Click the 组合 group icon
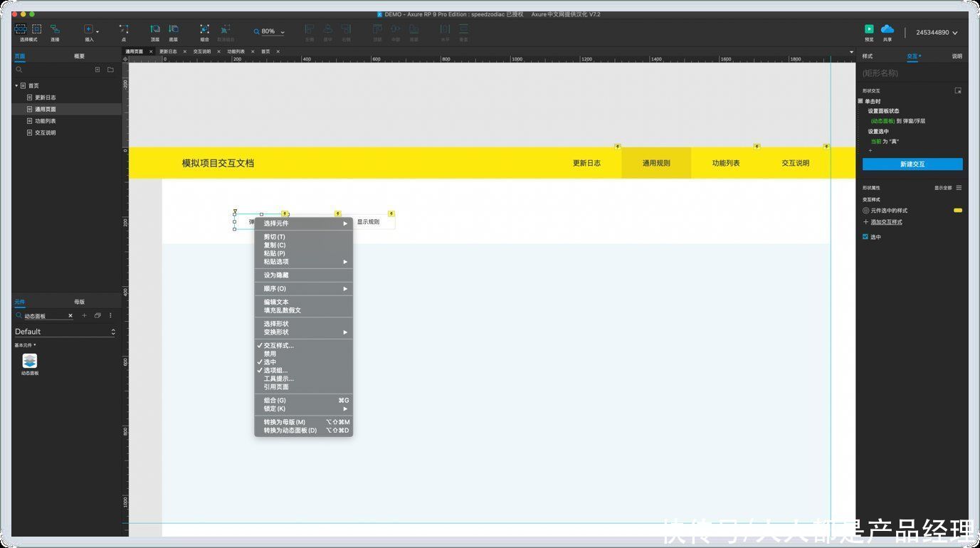The image size is (980, 548). pyautogui.click(x=204, y=29)
